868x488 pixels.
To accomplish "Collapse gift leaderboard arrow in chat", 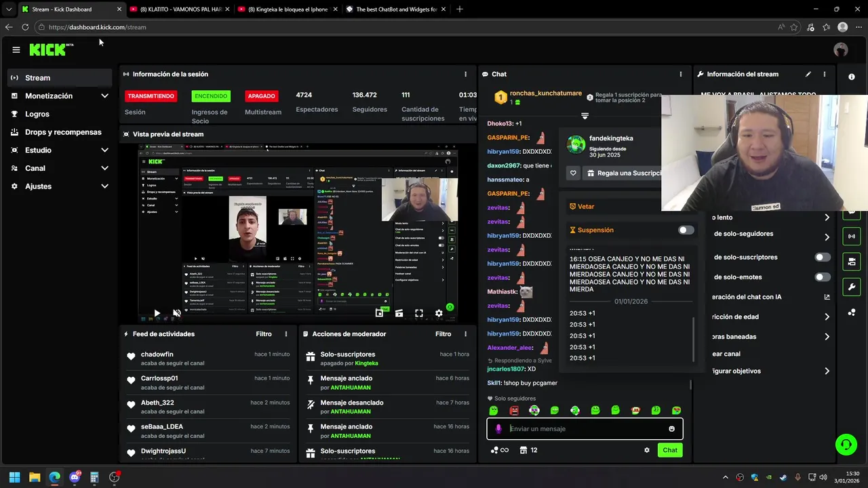I will point(585,116).
